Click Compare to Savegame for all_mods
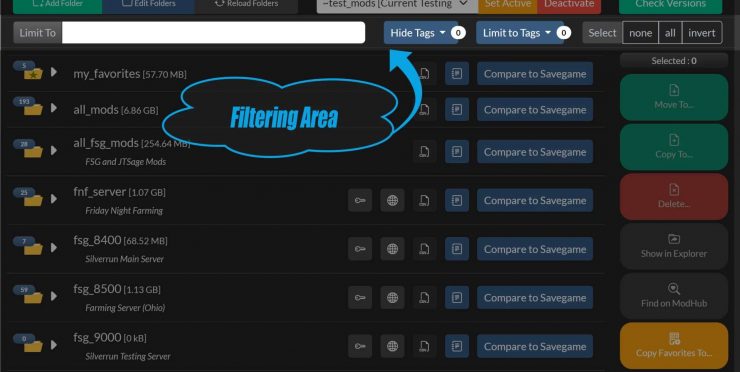 [x=535, y=110]
